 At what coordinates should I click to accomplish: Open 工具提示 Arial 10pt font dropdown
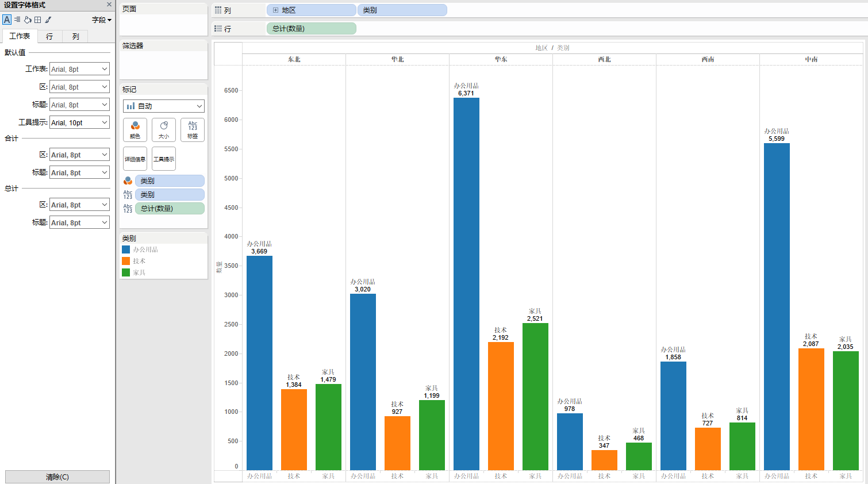[x=79, y=122]
